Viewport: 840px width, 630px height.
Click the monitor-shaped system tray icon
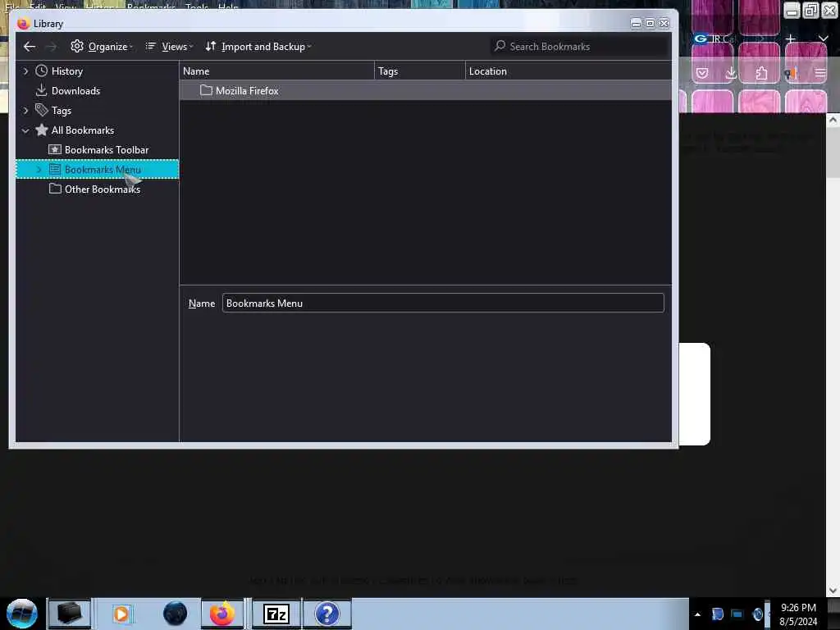click(737, 614)
